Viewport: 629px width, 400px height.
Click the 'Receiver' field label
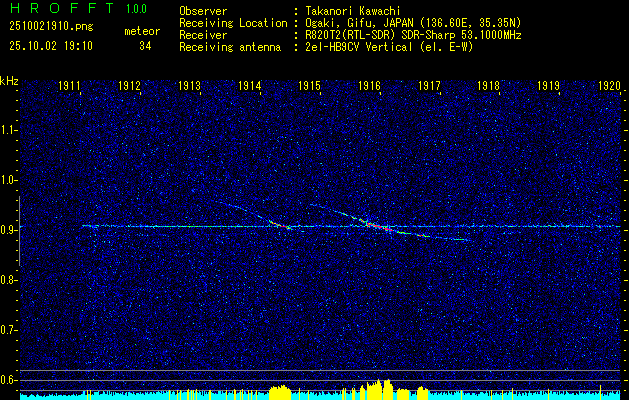tap(203, 35)
